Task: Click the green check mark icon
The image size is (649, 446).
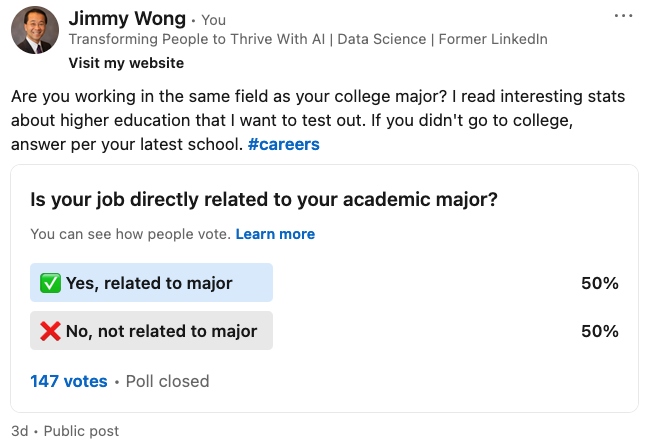Action: click(x=50, y=283)
